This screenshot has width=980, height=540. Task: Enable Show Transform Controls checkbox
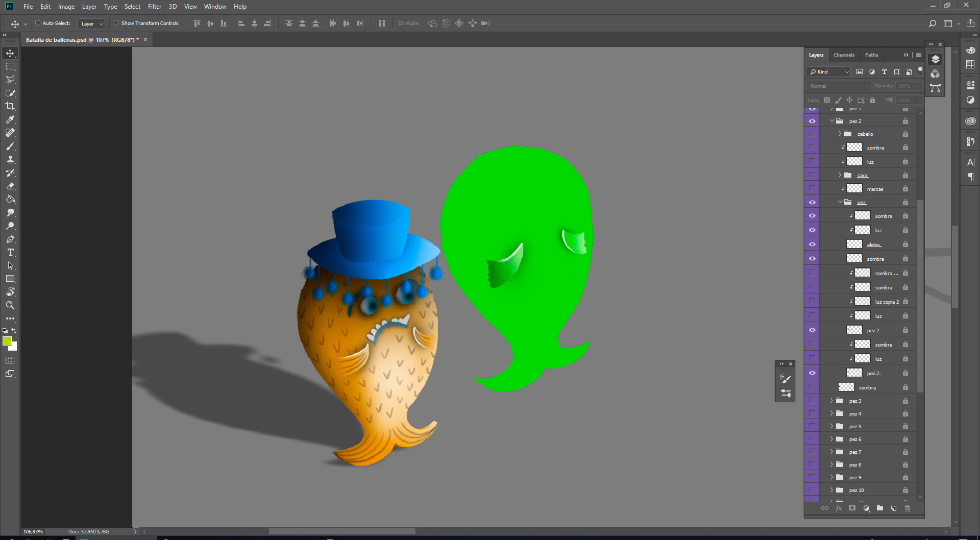(116, 23)
